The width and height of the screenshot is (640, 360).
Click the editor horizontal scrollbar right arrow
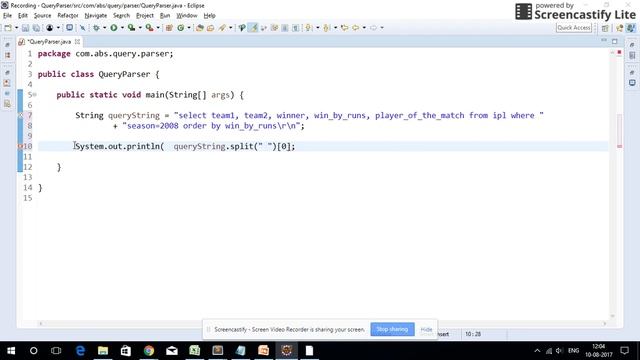(x=605, y=324)
